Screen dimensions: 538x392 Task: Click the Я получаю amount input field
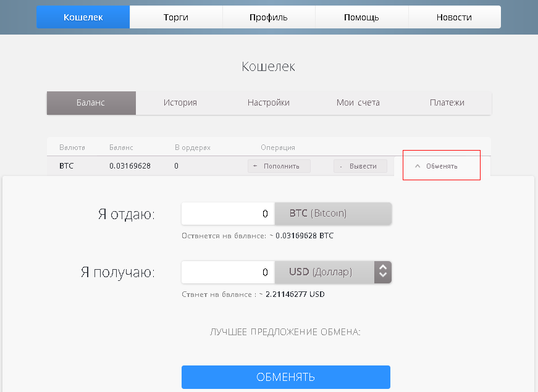(x=228, y=272)
